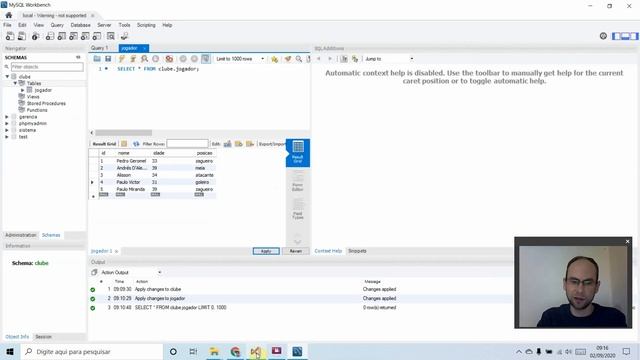Switch to Administration navigator tab

[20, 235]
